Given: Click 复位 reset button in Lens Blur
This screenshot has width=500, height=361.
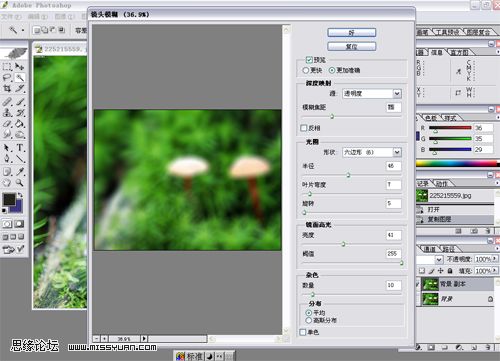Looking at the screenshot, I should 352,46.
